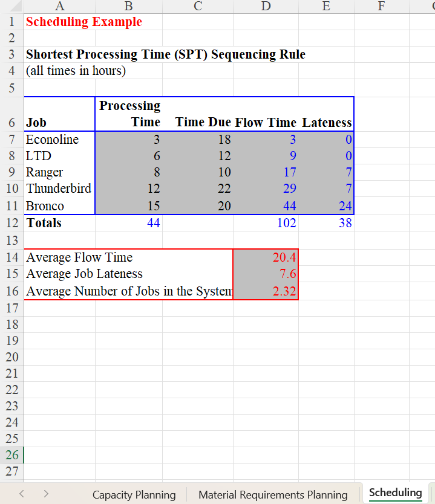435x504 pixels.
Task: Select column C header
Action: [x=198, y=7]
